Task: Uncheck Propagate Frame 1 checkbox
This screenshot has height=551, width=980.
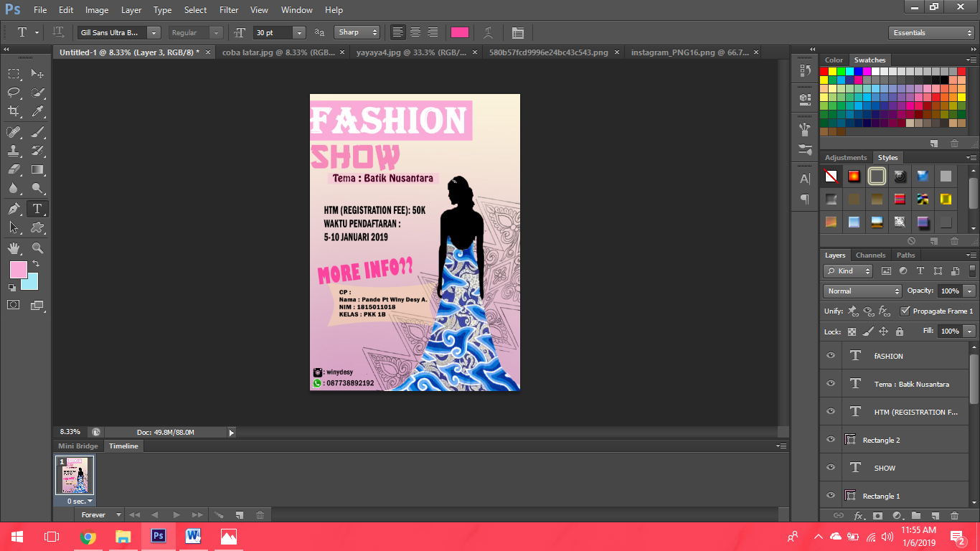Action: click(x=905, y=311)
